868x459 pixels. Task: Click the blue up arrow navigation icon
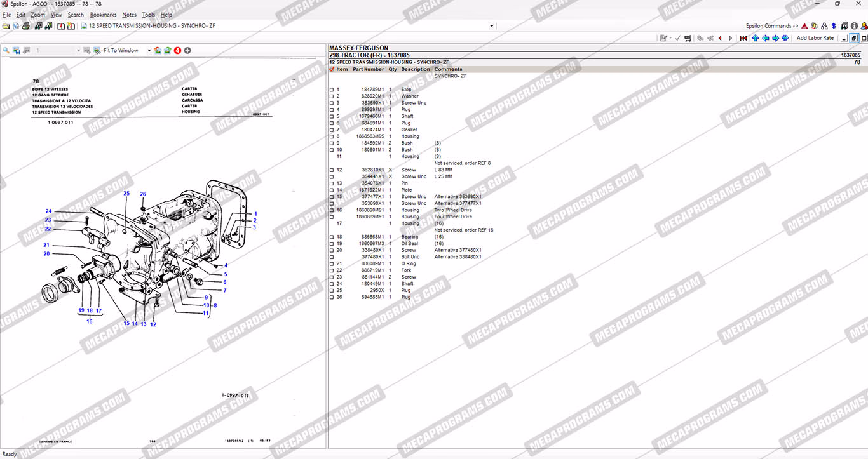(756, 38)
